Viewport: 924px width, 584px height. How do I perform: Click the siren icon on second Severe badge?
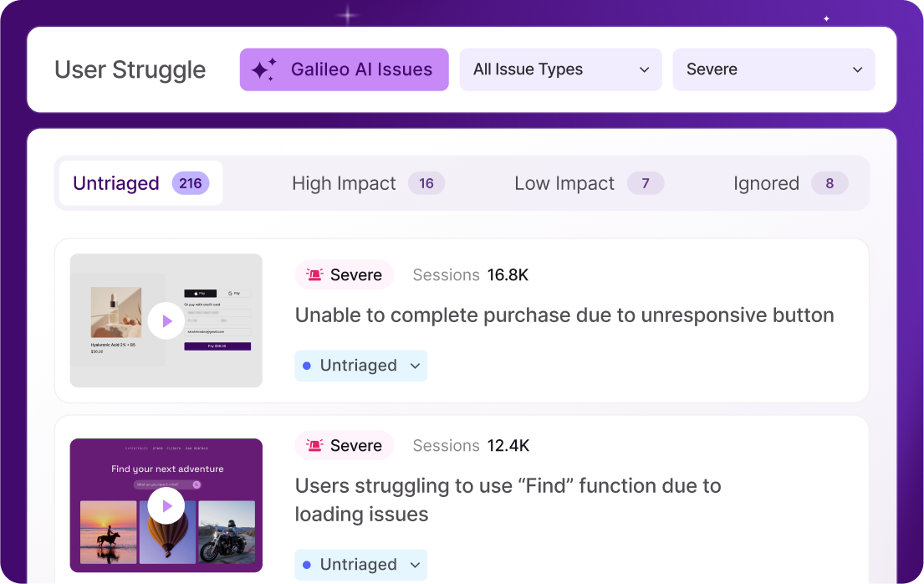point(314,446)
